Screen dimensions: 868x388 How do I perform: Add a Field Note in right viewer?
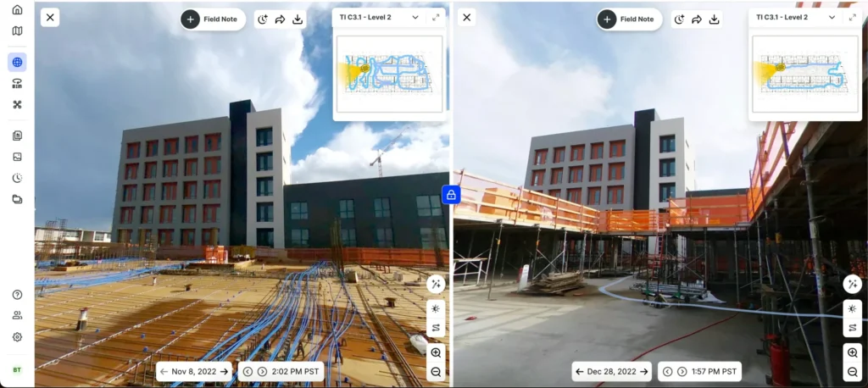(630, 19)
